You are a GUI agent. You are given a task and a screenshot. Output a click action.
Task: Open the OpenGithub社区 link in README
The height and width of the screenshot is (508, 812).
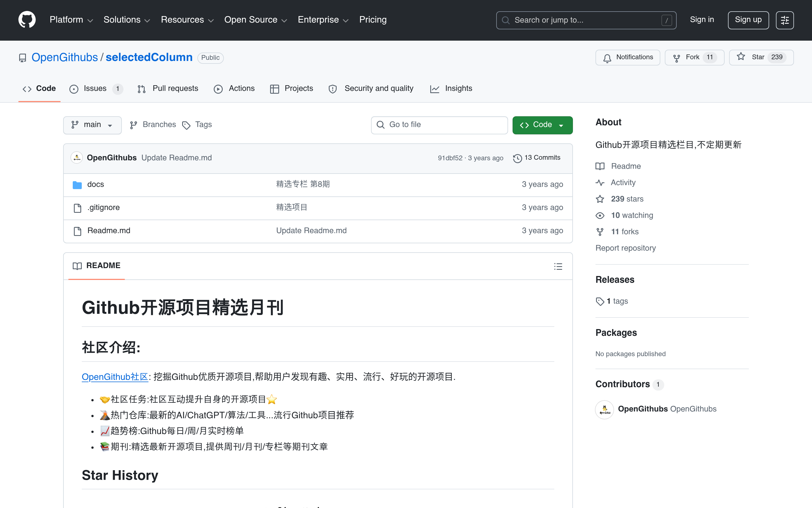click(115, 377)
